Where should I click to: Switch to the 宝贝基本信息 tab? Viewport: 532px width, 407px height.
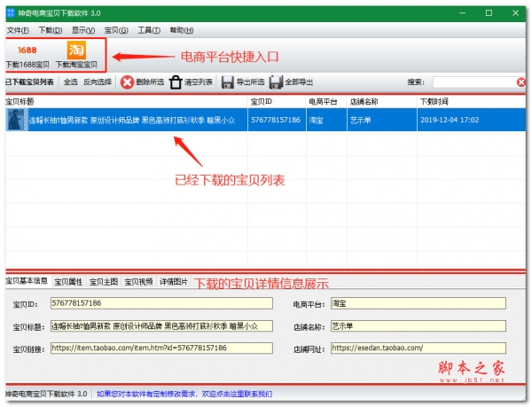point(27,281)
